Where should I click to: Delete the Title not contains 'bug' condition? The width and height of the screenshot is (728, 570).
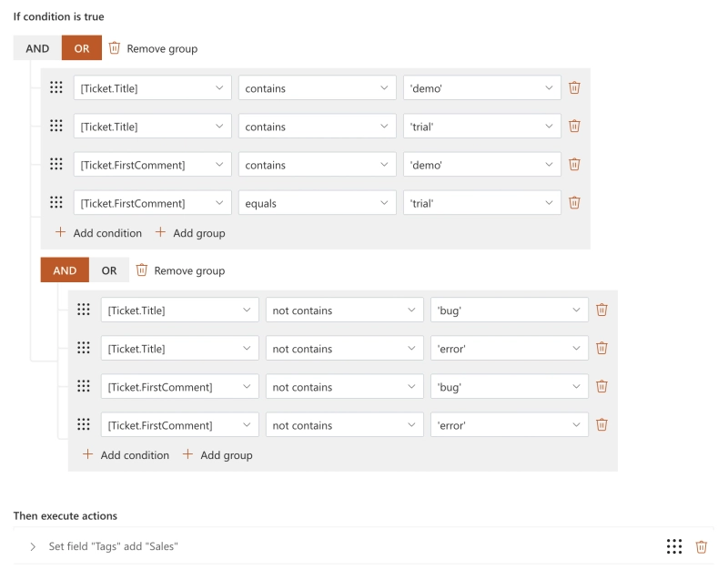(602, 310)
